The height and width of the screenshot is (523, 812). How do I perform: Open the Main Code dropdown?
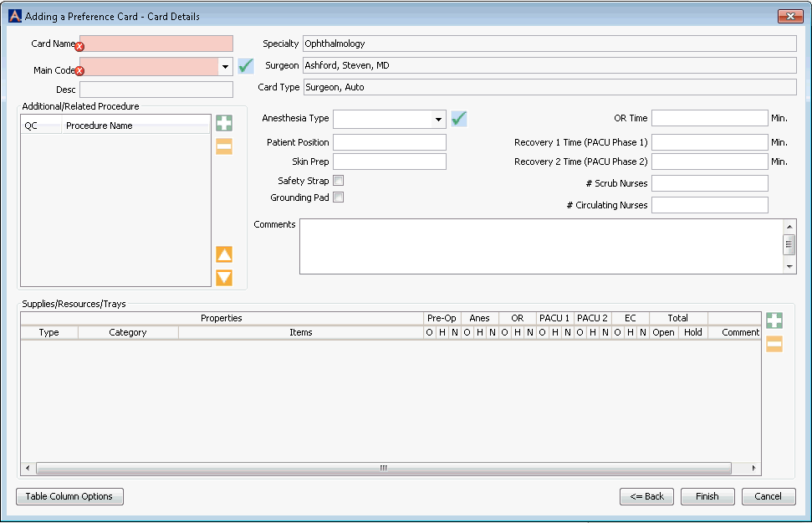(x=225, y=65)
